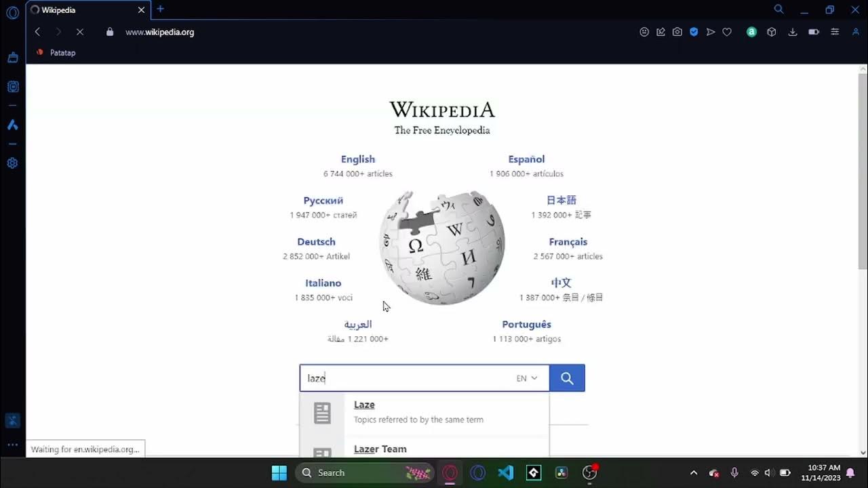This screenshot has width=868, height=488.
Task: Click the stop loading X button
Action: (x=81, y=32)
